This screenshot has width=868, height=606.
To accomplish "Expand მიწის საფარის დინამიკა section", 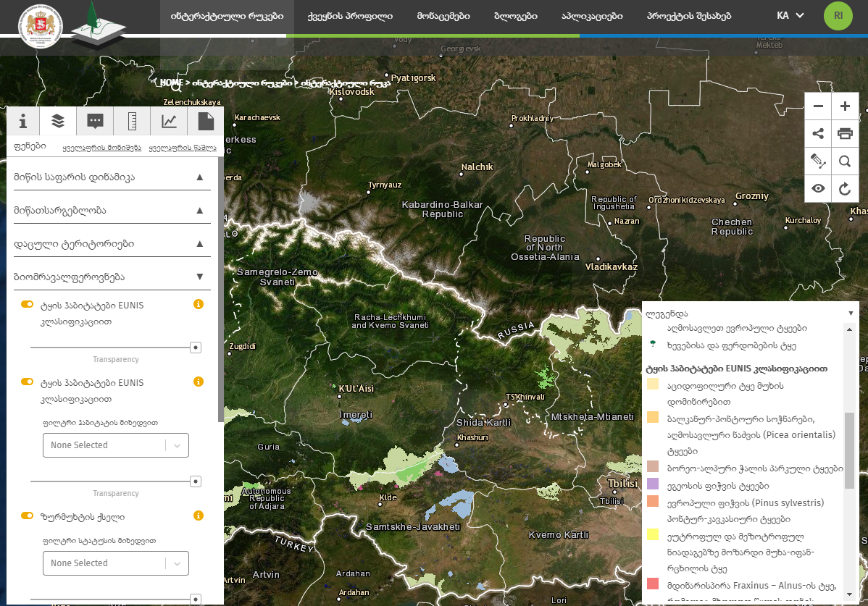I will (x=112, y=177).
